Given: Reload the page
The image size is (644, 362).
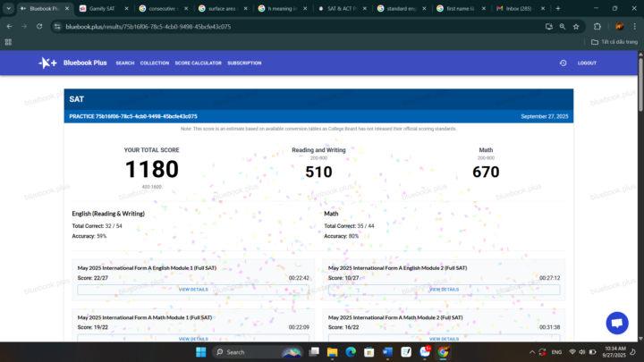Looking at the screenshot, I should (39, 26).
